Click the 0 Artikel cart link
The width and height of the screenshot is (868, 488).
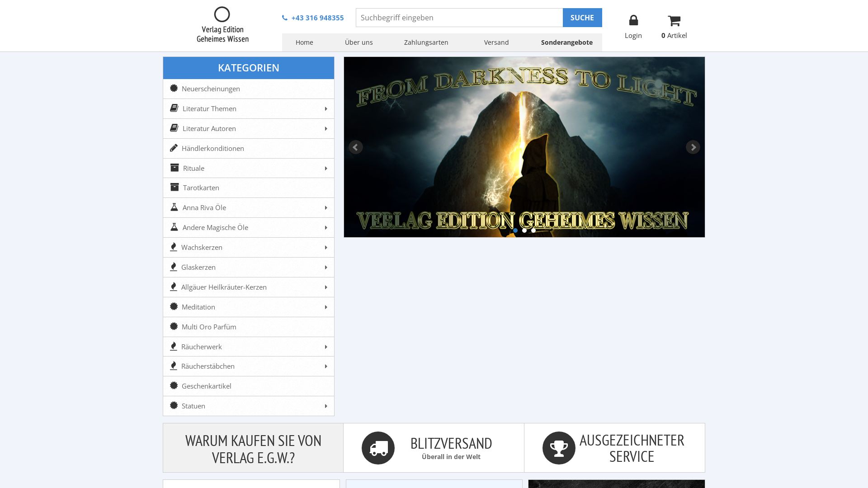pyautogui.click(x=674, y=35)
